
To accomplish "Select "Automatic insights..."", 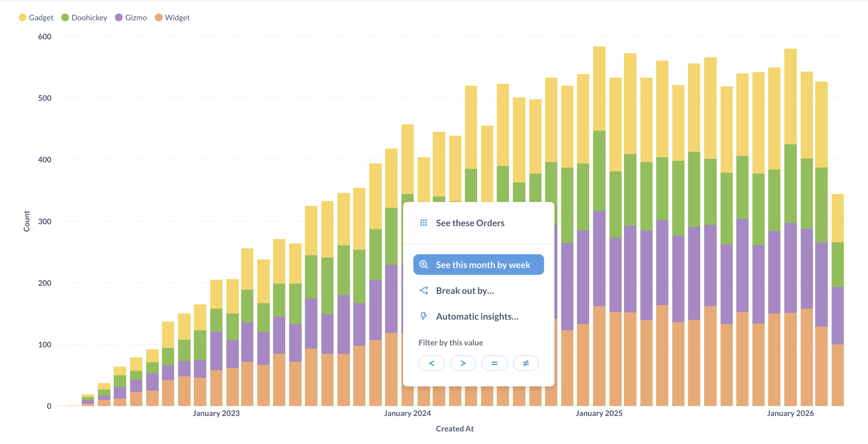I will (477, 316).
